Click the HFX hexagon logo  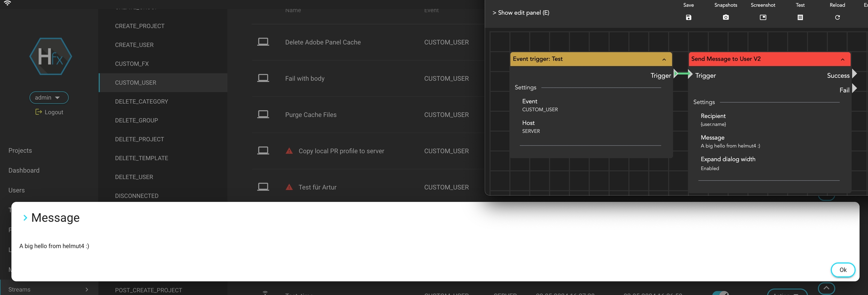click(50, 57)
